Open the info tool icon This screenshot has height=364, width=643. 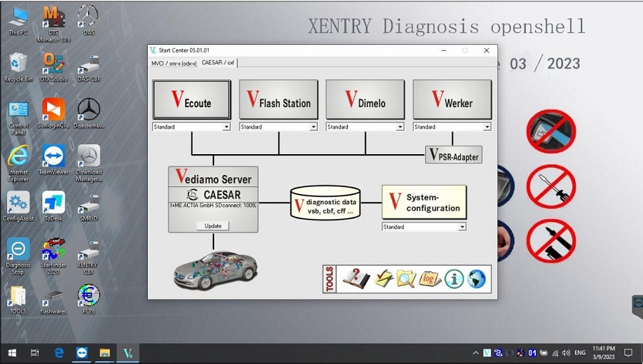(x=454, y=279)
